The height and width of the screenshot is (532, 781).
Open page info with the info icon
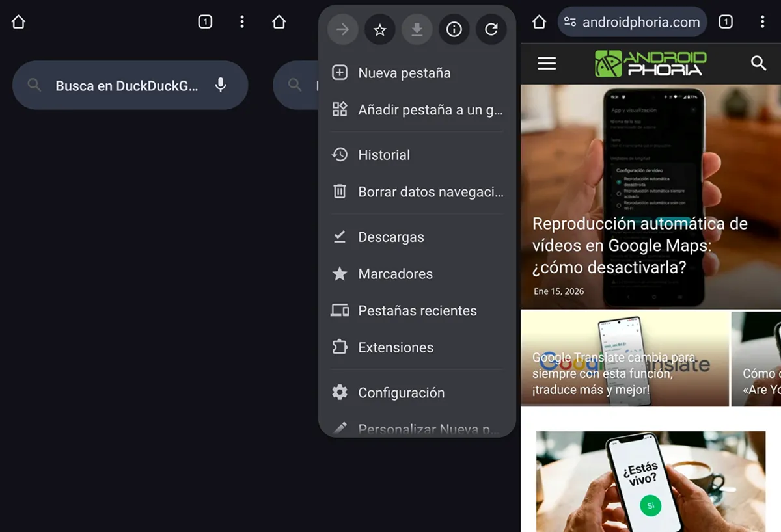click(454, 29)
